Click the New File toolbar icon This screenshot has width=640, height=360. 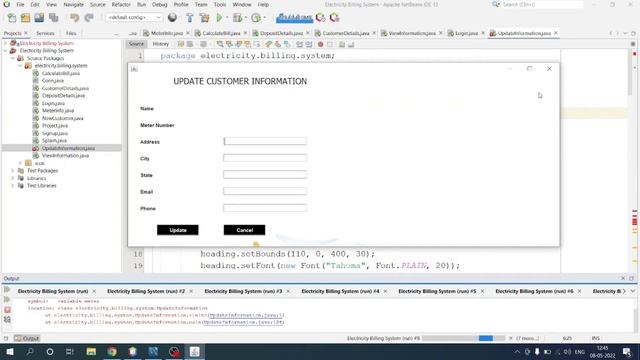coord(12,18)
